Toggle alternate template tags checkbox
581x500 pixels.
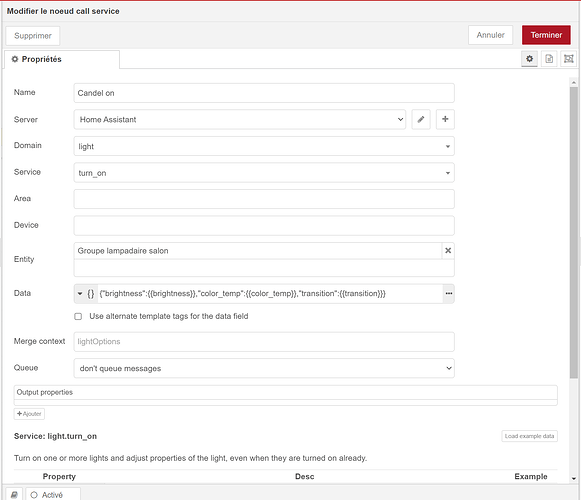click(78, 317)
